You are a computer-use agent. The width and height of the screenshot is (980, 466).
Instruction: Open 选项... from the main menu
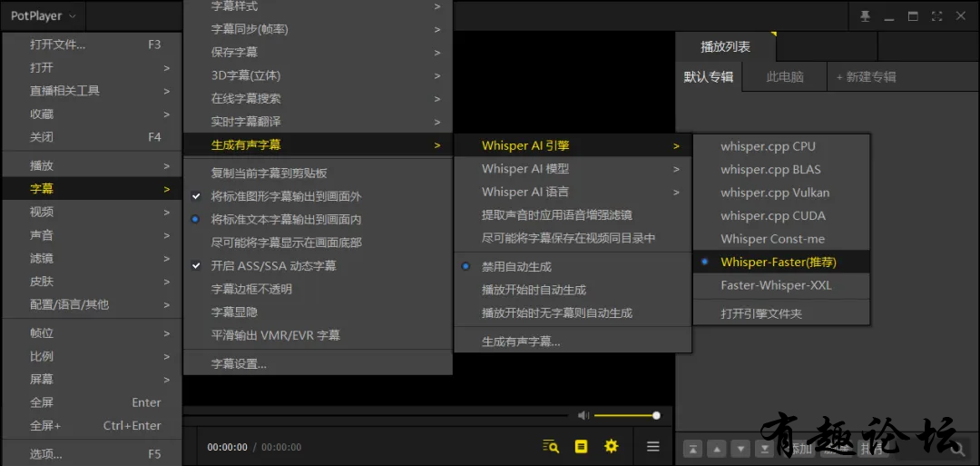pos(93,454)
